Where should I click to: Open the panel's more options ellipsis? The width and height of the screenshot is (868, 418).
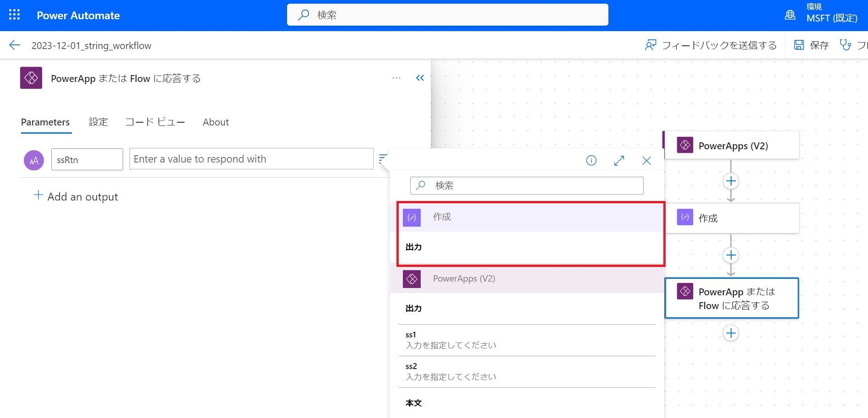click(396, 78)
